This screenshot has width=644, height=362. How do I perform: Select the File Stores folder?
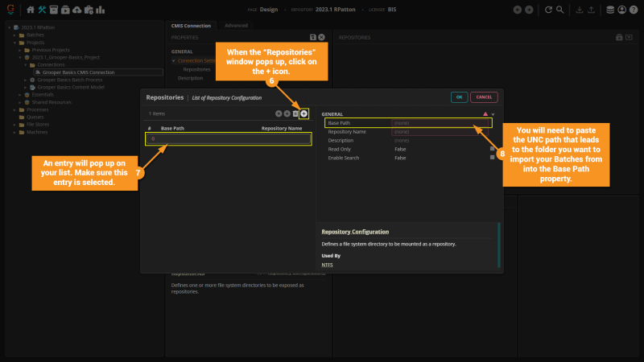[x=37, y=125]
